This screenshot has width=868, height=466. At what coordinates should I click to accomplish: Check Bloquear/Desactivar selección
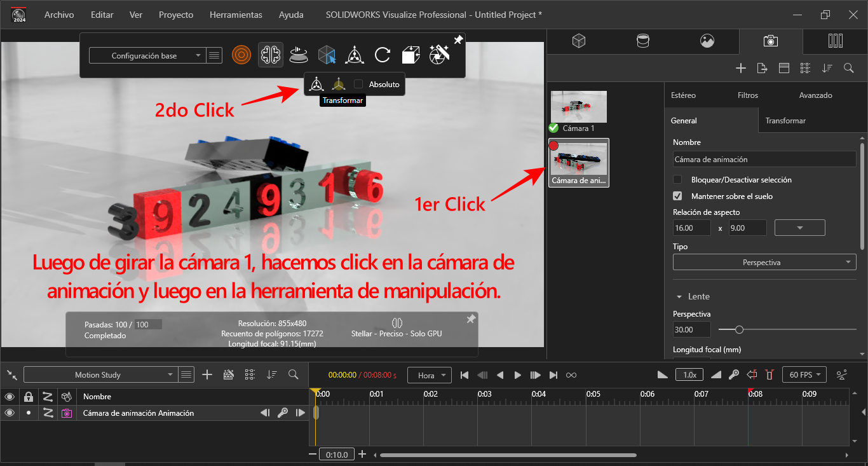pyautogui.click(x=677, y=180)
